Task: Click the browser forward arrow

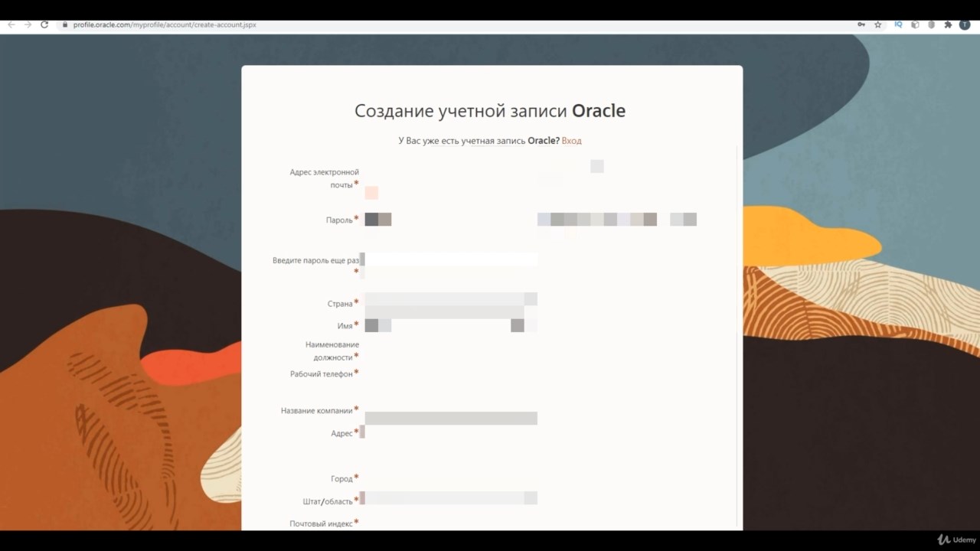Action: coord(28,24)
